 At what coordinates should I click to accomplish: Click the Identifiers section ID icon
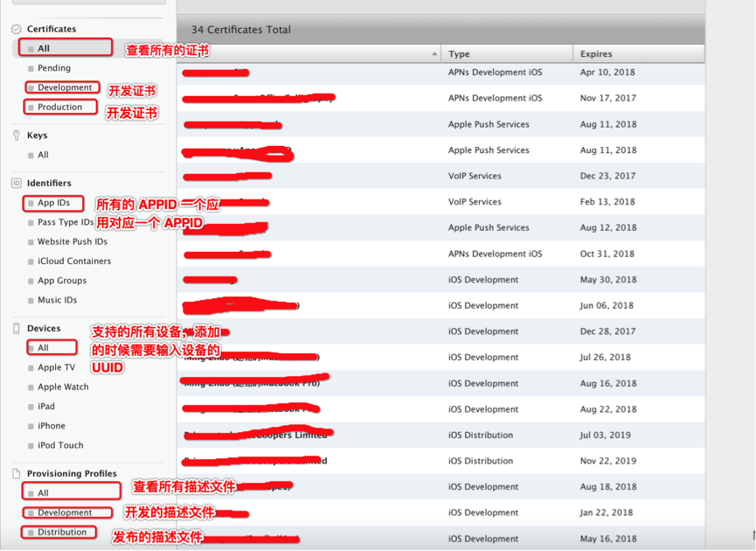point(16,183)
